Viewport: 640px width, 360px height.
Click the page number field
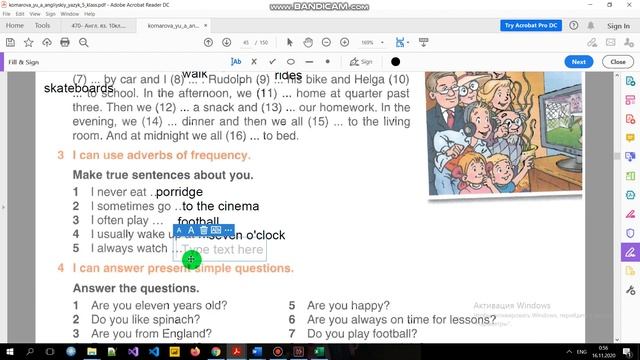coord(246,42)
